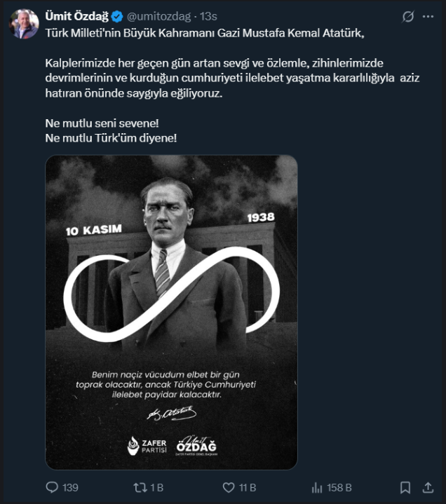
Task: Open Ümit Özdağ's profile picture
Action: point(24,24)
